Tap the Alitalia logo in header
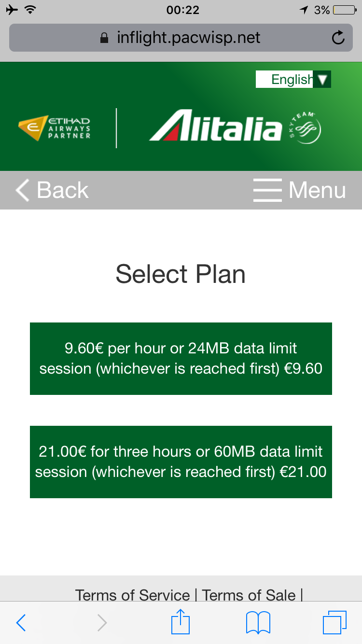 tap(216, 126)
